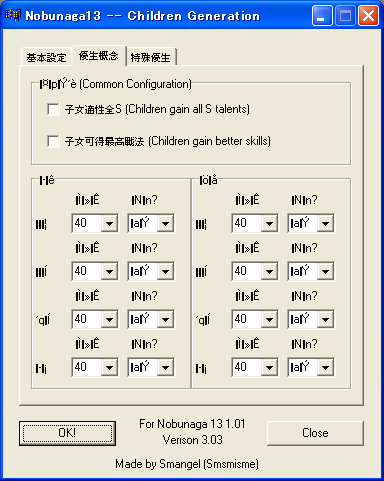Expand second-row IaIÝ dropdown in left group
This screenshot has width=384, height=481.
(151, 271)
